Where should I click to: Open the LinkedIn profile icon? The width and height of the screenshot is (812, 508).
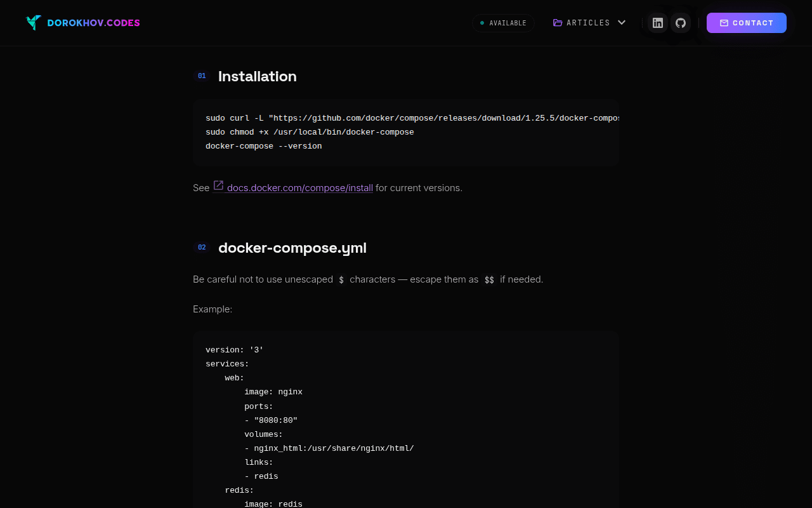(658, 23)
